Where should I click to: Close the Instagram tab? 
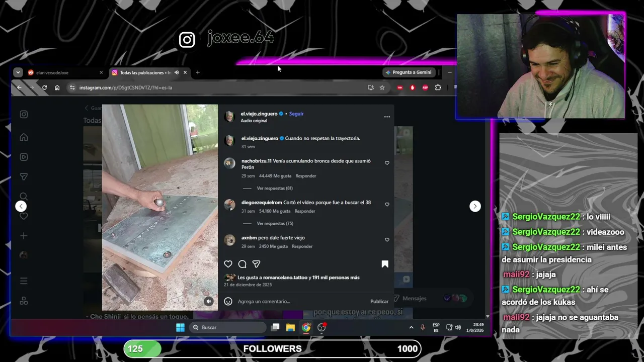point(185,72)
